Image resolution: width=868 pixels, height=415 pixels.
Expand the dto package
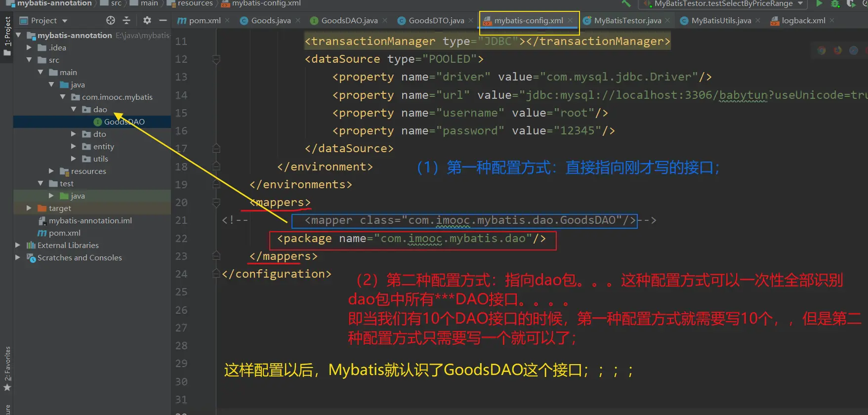74,134
